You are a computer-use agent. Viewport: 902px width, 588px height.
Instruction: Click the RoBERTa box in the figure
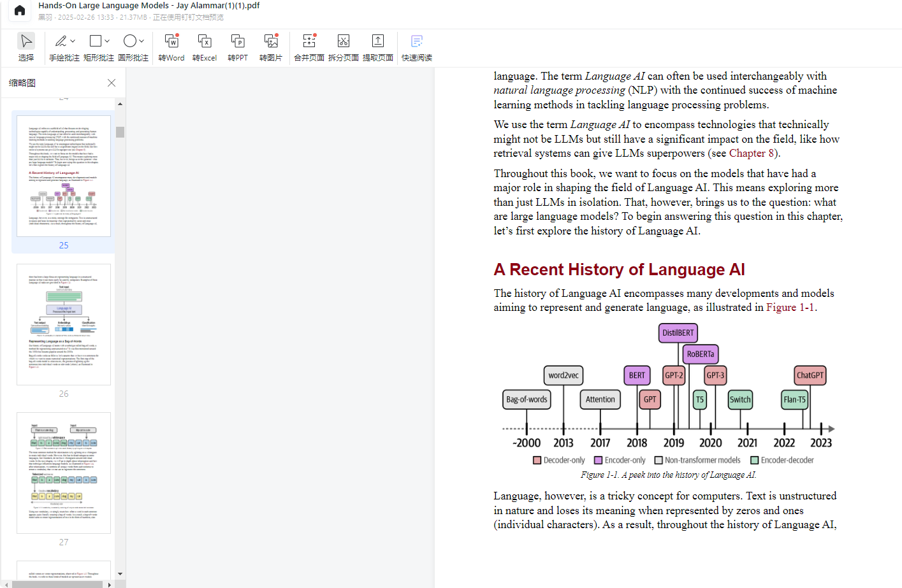[x=701, y=354]
